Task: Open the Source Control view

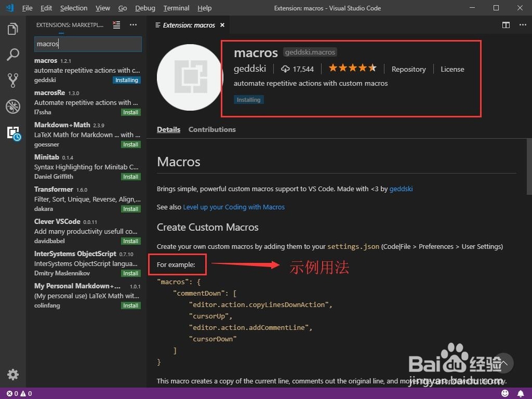Action: click(13, 80)
